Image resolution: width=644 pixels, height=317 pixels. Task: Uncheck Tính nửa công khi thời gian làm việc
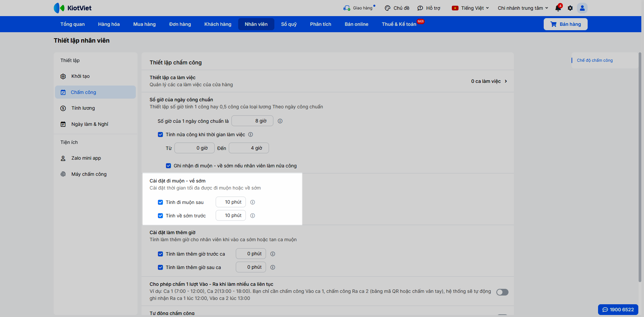[160, 135]
